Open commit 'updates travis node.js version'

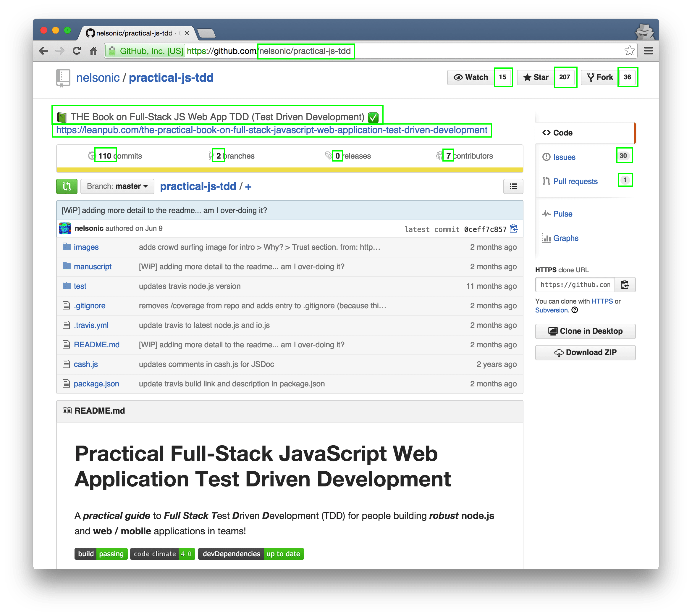[190, 286]
